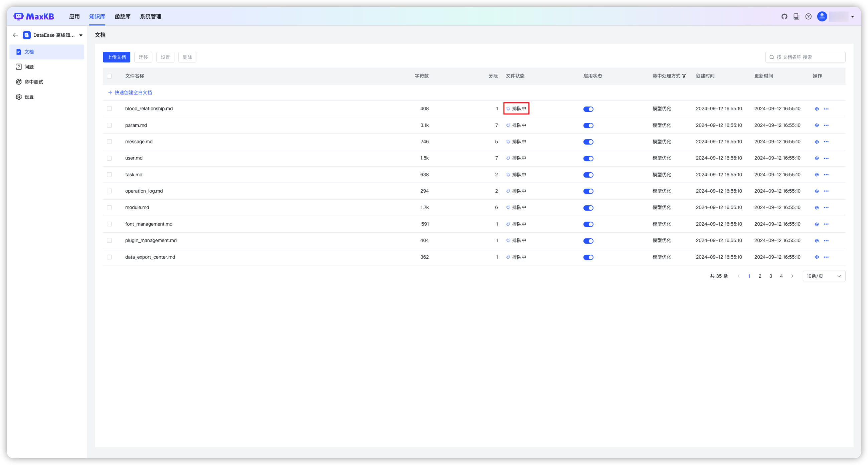This screenshot has width=868, height=465.
Task: Check the select-all header checkbox
Action: (x=109, y=76)
